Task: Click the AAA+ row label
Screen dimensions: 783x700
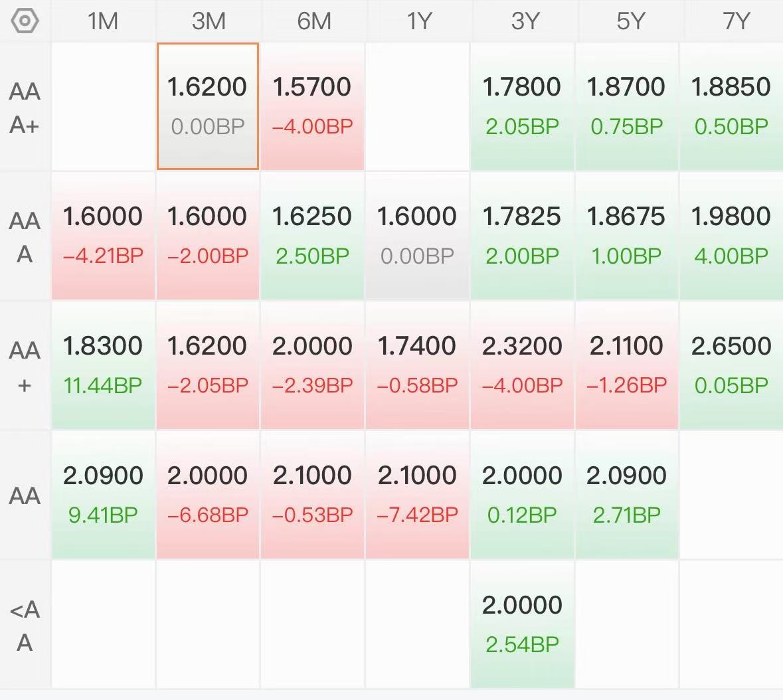Action: coord(25,108)
